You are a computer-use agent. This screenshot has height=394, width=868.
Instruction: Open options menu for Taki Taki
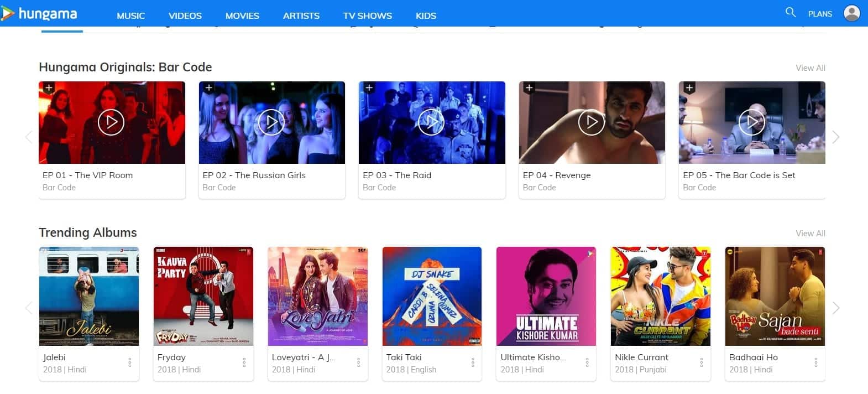(x=473, y=364)
